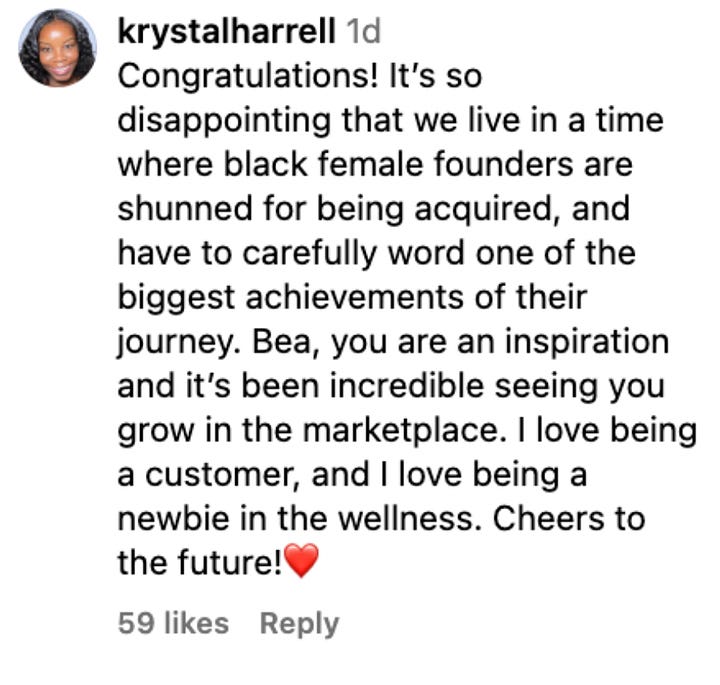The width and height of the screenshot is (720, 685).
Task: Click the word disappointing in the comment
Action: 224,121
